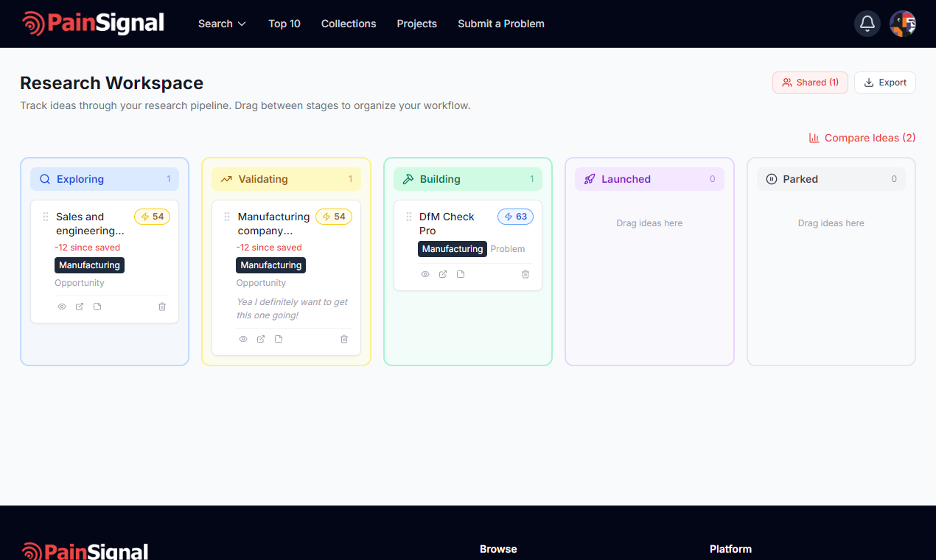
Task: Click the magnifier icon in Exploring header
Action: click(45, 179)
